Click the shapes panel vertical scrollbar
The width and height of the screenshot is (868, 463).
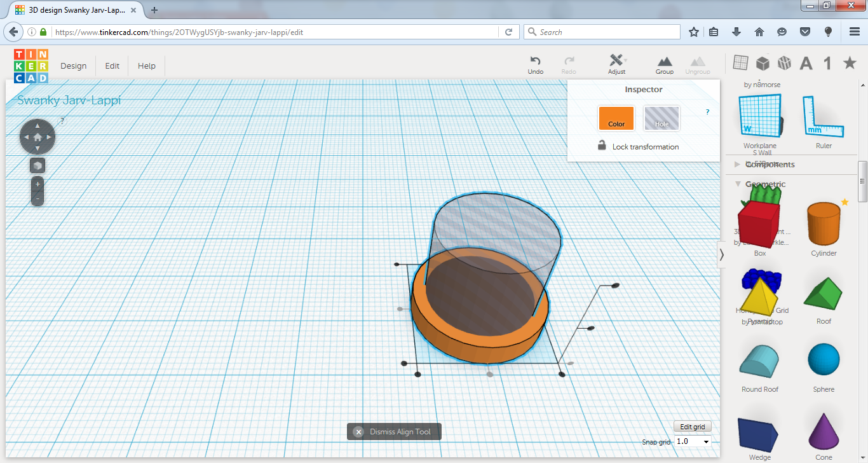(862, 181)
